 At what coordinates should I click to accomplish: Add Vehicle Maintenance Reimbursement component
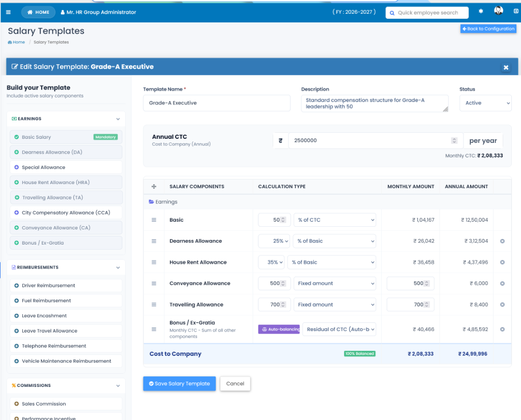[66, 361]
